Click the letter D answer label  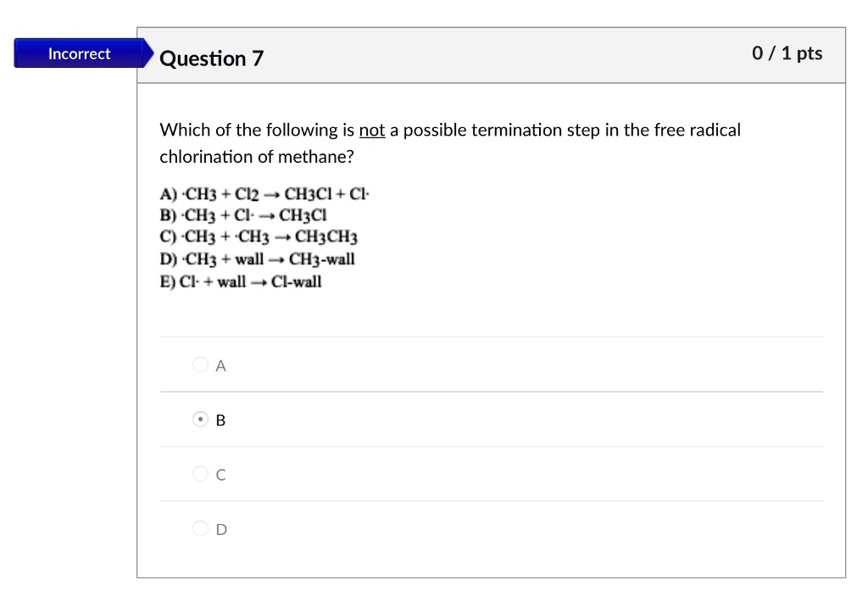tap(221, 529)
